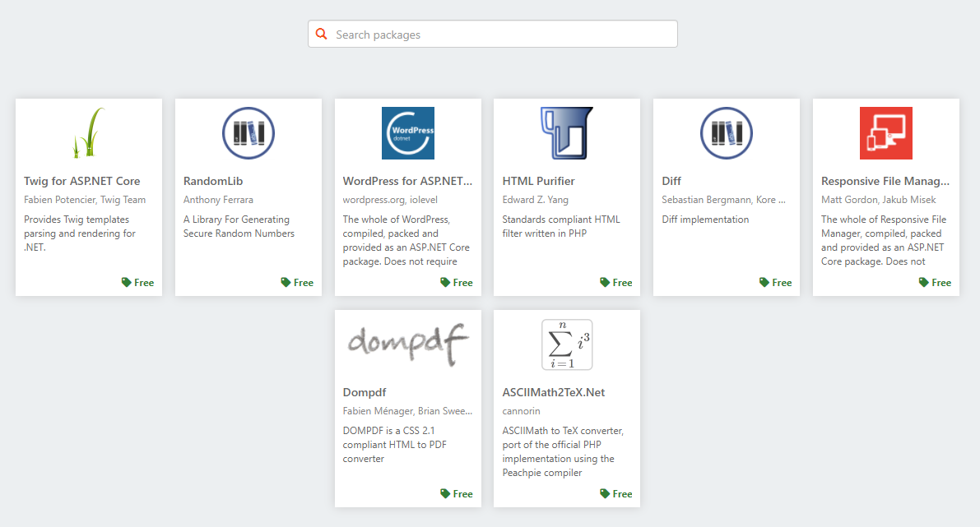Open the Responsive File Manager package title
This screenshot has width=980, height=527.
click(x=885, y=181)
